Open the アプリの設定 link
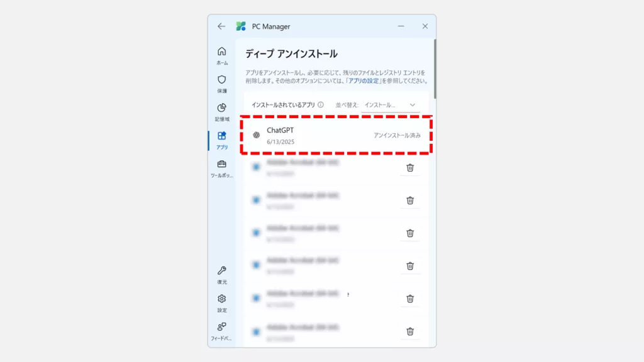Image resolution: width=644 pixels, height=362 pixels. coord(364,81)
